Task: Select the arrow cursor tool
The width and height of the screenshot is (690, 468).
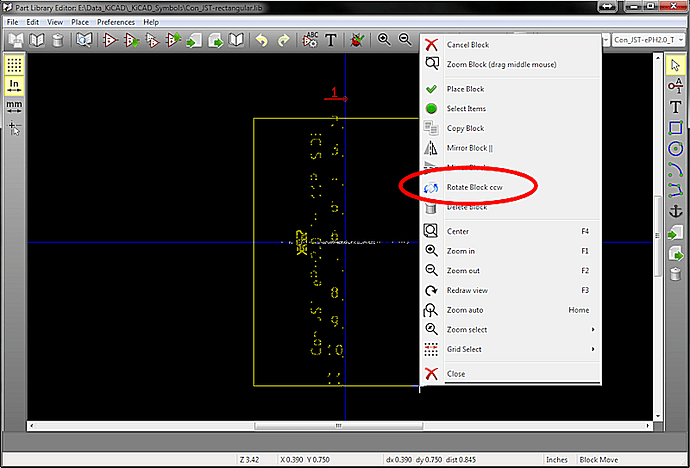Action: point(675,65)
